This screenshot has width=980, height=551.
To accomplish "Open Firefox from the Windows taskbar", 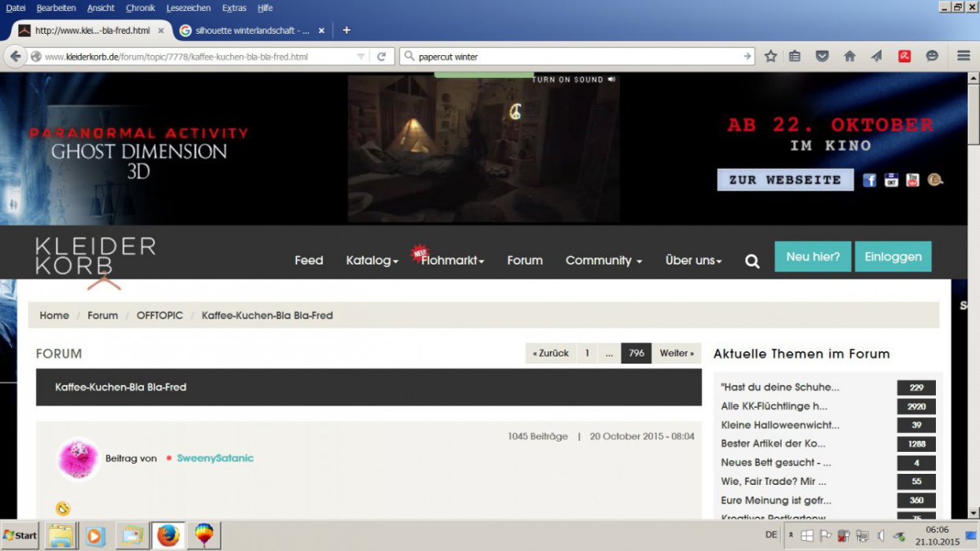I will [x=167, y=535].
